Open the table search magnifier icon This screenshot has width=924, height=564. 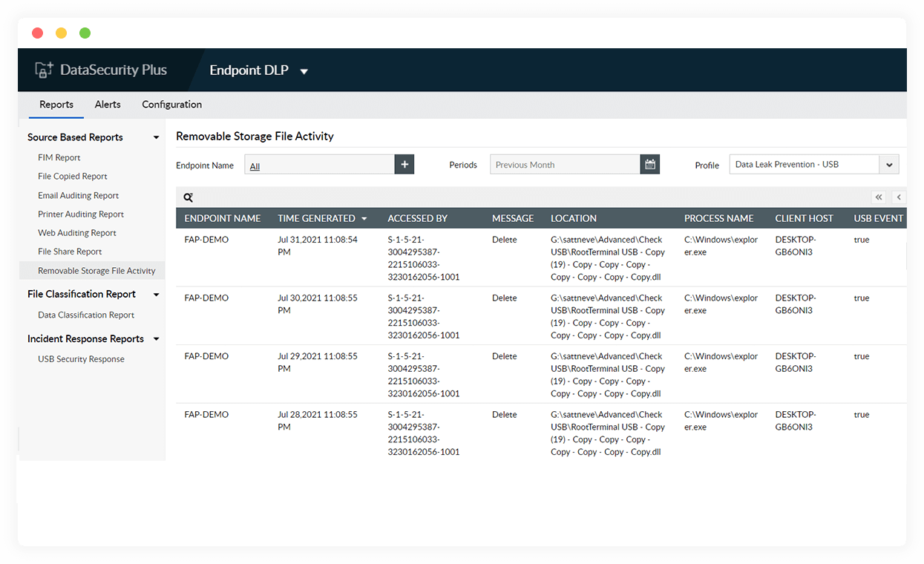tap(189, 197)
